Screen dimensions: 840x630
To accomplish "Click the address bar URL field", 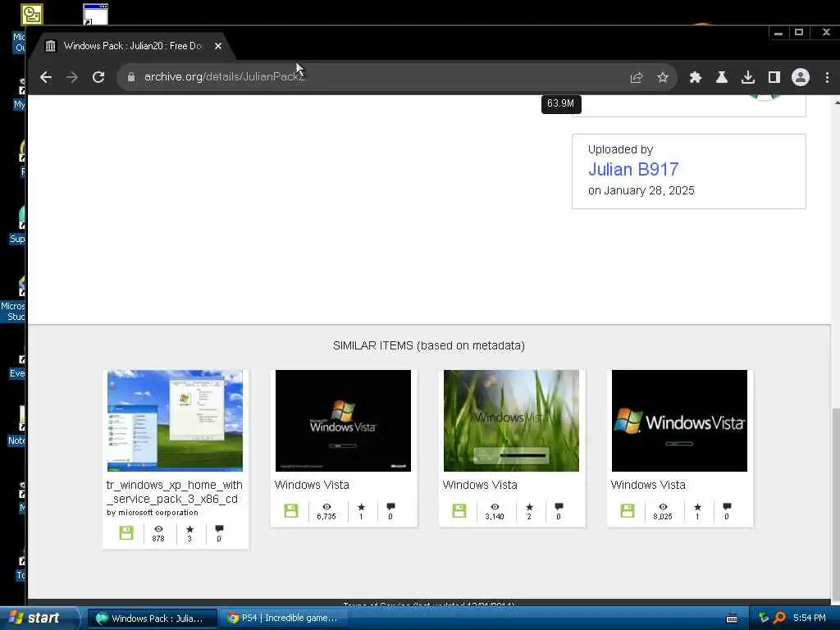I will click(375, 77).
